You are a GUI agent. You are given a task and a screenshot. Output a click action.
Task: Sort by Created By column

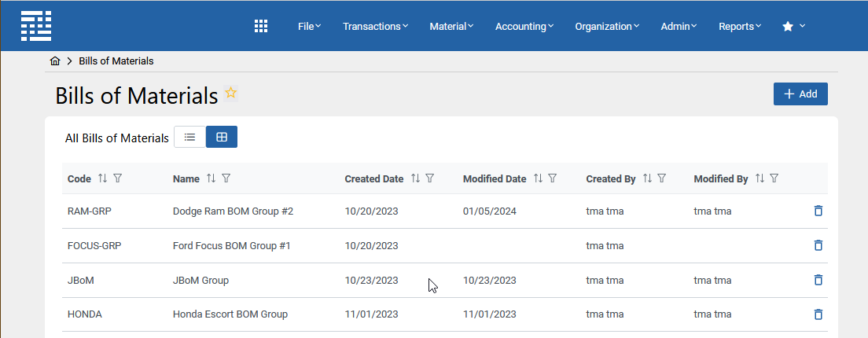(647, 178)
